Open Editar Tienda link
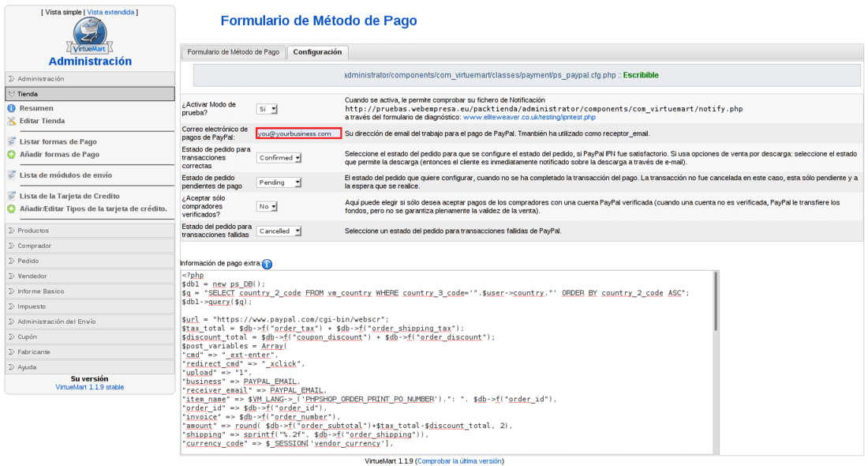The image size is (868, 466). 42,121
